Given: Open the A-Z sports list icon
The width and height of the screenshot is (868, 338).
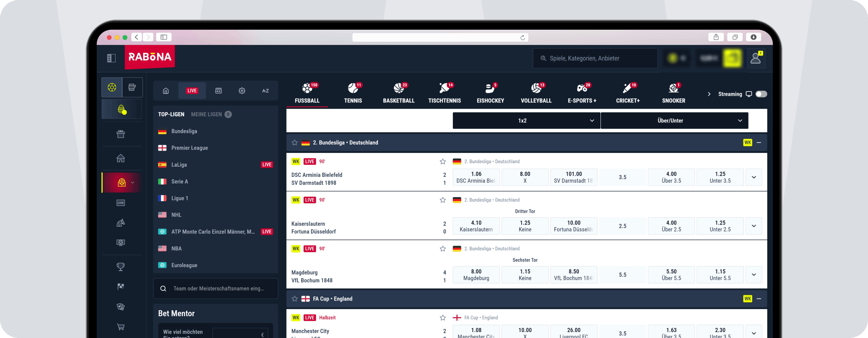Looking at the screenshot, I should [266, 91].
